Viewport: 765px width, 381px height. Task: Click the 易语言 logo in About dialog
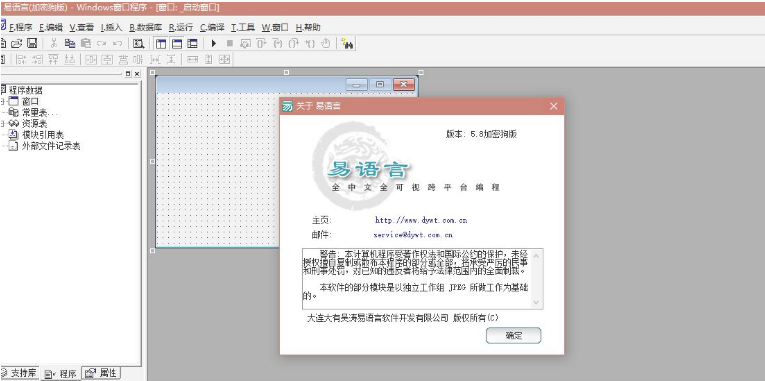click(x=368, y=169)
